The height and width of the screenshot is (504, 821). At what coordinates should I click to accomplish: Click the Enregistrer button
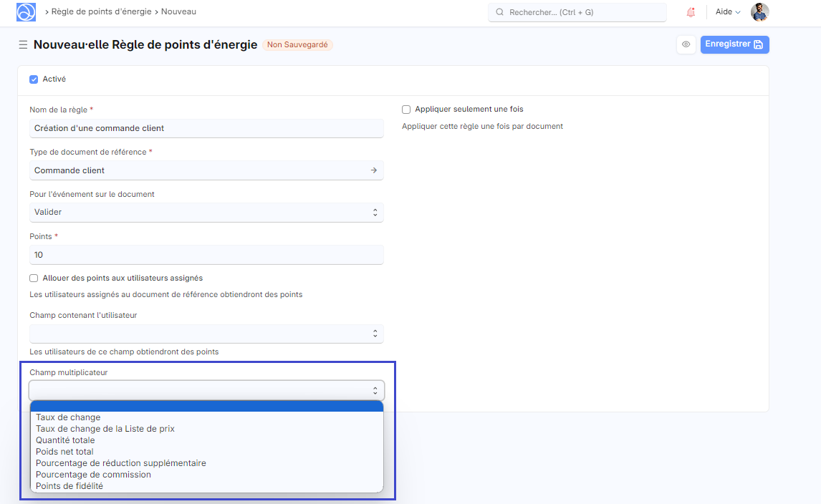734,44
